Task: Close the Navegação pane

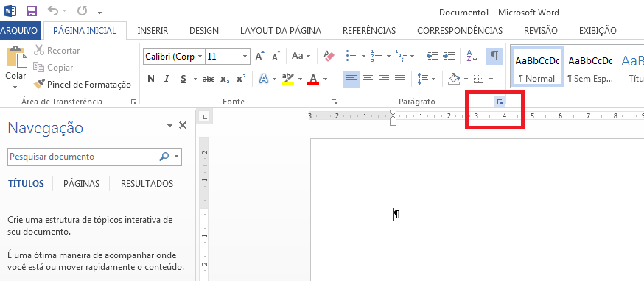Action: point(183,125)
